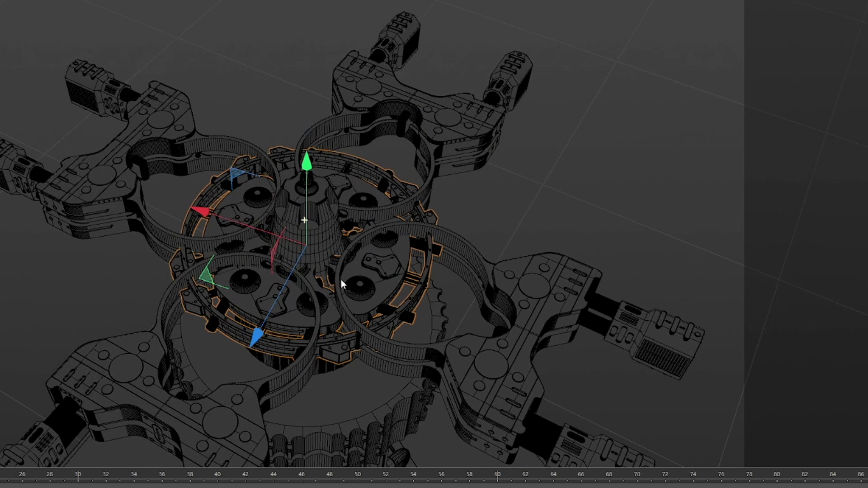The width and height of the screenshot is (868, 488).
Task: Go to frame 86 on the ruler
Action: (x=860, y=474)
